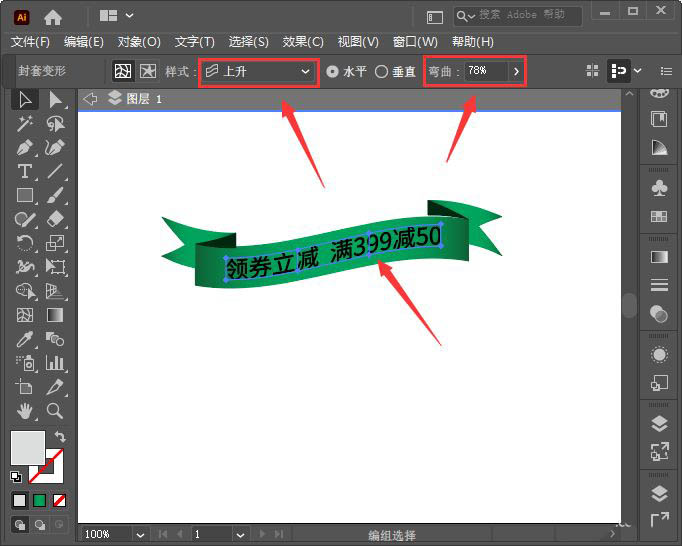Image resolution: width=682 pixels, height=546 pixels.
Task: Open the 样式 style dropdown showing 上升
Action: coord(259,71)
